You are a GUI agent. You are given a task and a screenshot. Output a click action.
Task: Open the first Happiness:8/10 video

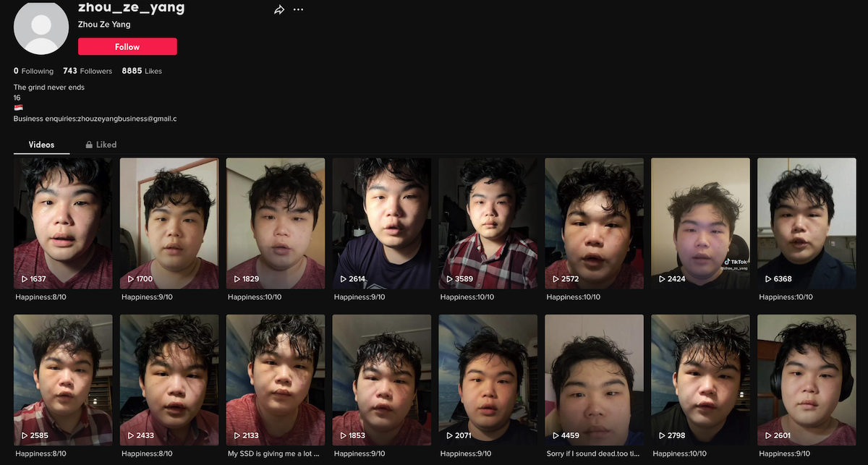pyautogui.click(x=63, y=223)
